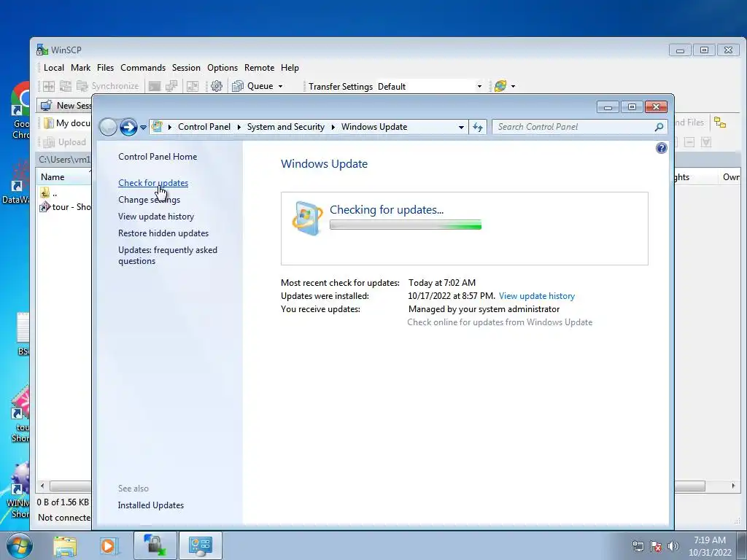
Task: Open WinSCP Options menu
Action: (222, 68)
